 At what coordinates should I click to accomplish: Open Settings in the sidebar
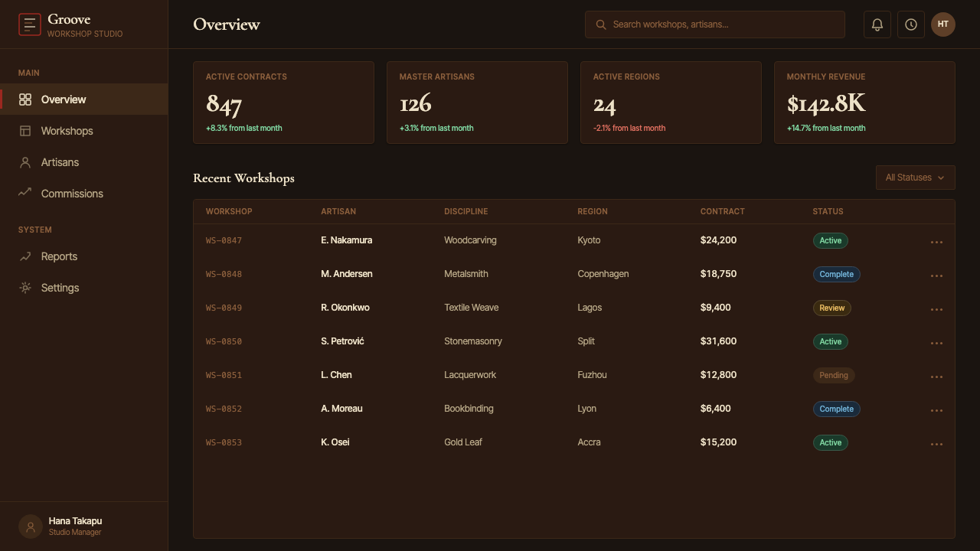coord(84,288)
